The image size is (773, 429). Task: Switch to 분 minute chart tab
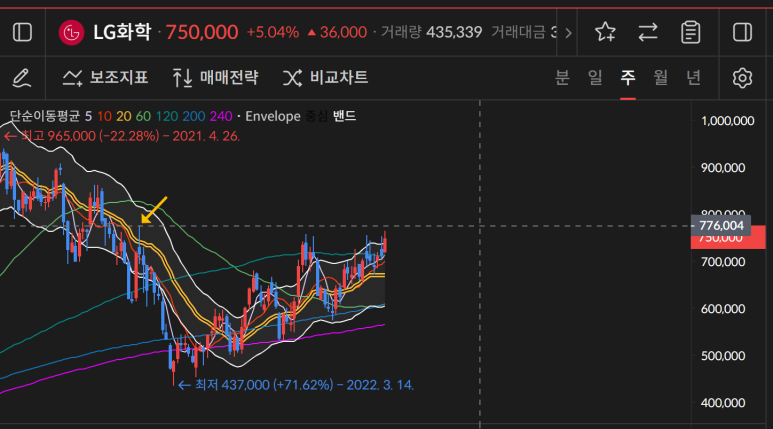562,77
